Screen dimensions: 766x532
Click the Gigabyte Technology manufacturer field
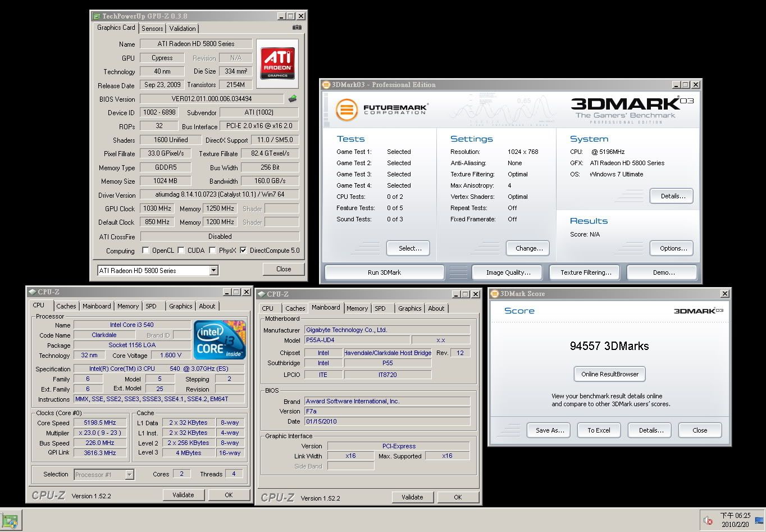click(387, 330)
